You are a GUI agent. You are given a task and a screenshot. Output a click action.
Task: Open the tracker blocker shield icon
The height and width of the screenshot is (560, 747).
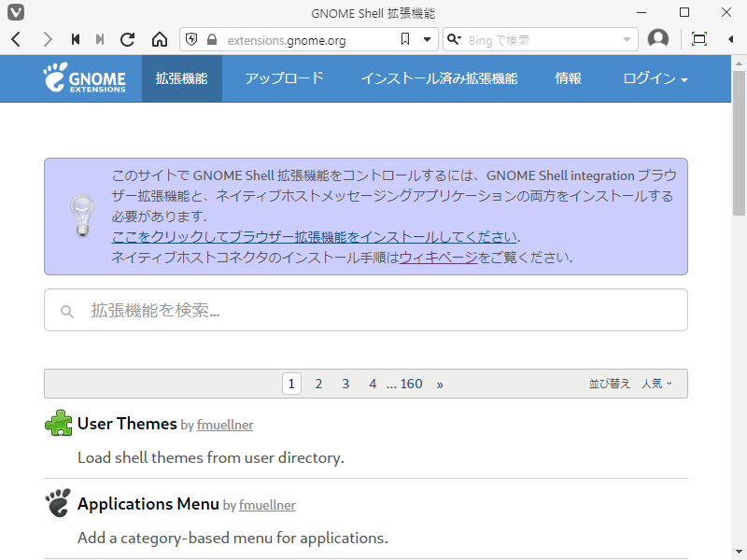tap(191, 39)
